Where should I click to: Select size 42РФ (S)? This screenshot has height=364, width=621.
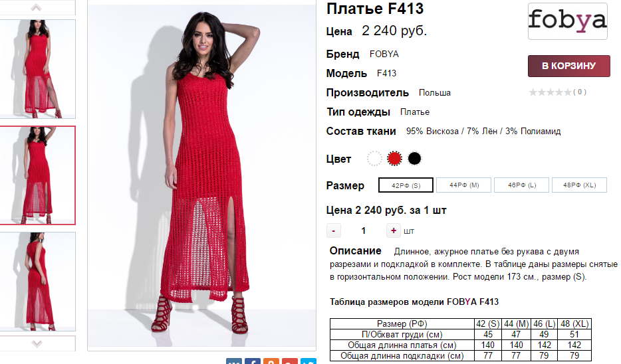406,185
